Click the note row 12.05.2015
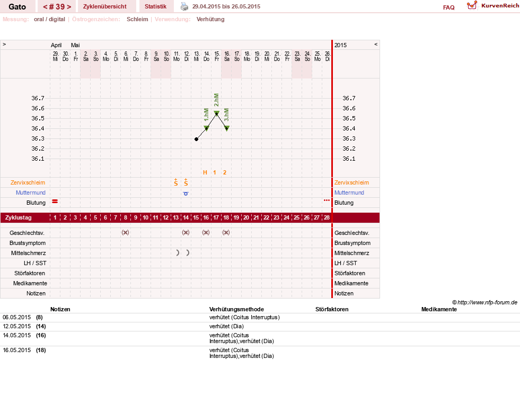This screenshot has width=520, height=420. tap(260, 327)
